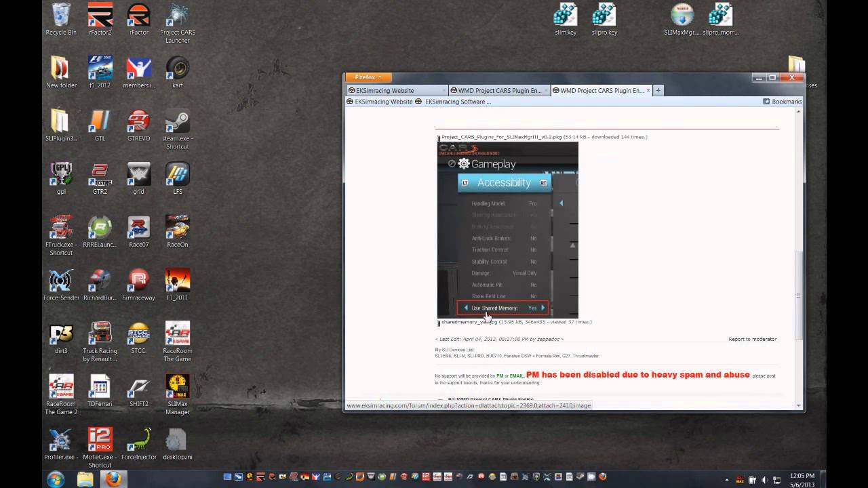868x488 pixels.
Task: Launch GTR2 from the desktop
Action: (100, 178)
